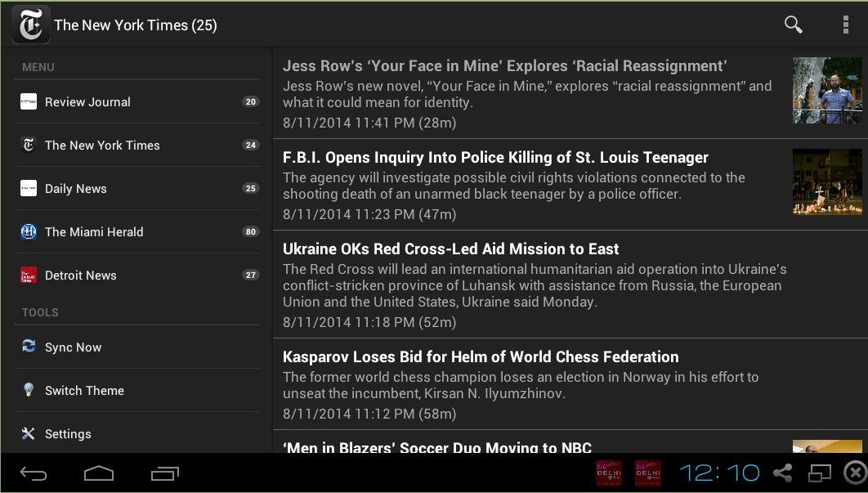This screenshot has height=493, width=868.
Task: Click the unread count badge 80
Action: 251,231
